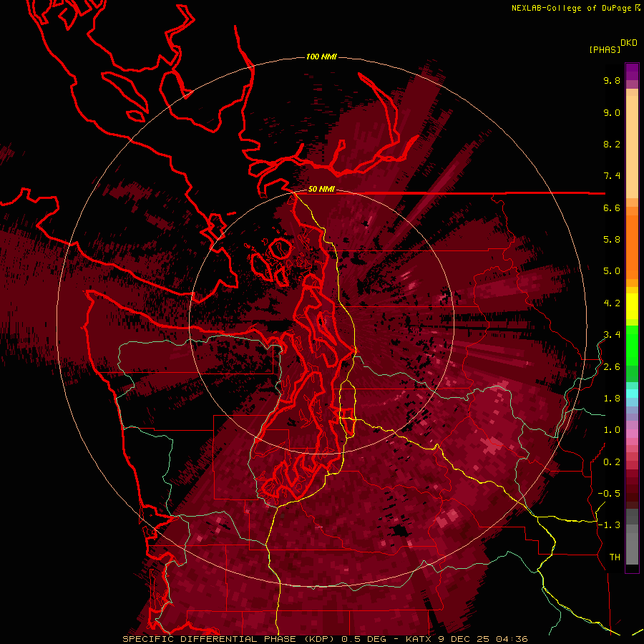The height and width of the screenshot is (644, 644).
Task: Click the 9.0 value on color scale
Action: [612, 112]
